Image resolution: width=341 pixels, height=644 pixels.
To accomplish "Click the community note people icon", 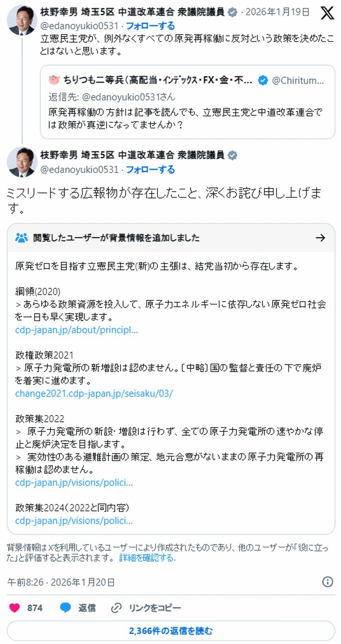I will point(21,238).
